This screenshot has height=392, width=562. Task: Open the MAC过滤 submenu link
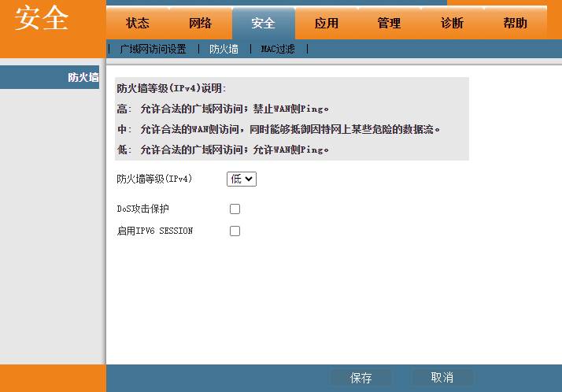point(278,49)
